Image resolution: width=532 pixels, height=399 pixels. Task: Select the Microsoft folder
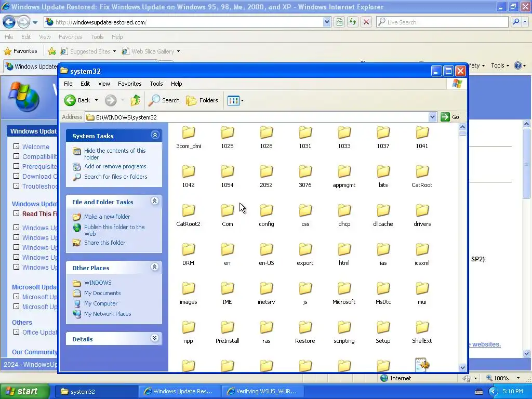point(344,294)
